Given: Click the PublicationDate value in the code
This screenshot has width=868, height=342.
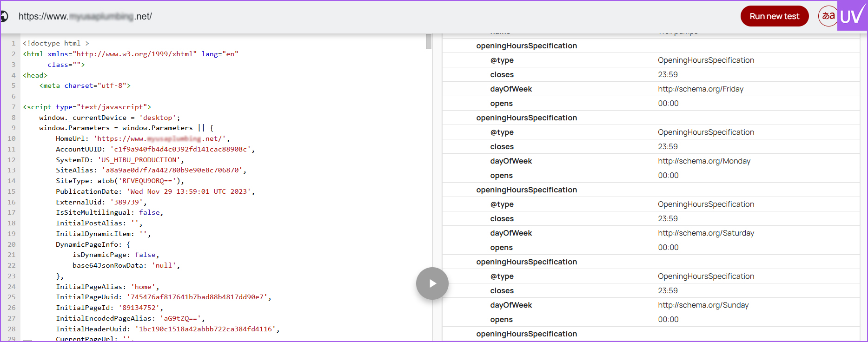Looking at the screenshot, I should click(x=191, y=191).
